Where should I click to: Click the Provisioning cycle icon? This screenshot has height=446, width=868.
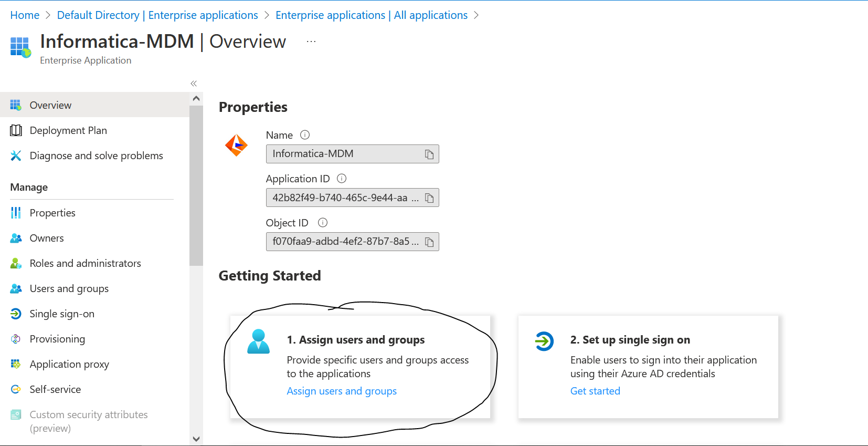point(16,339)
